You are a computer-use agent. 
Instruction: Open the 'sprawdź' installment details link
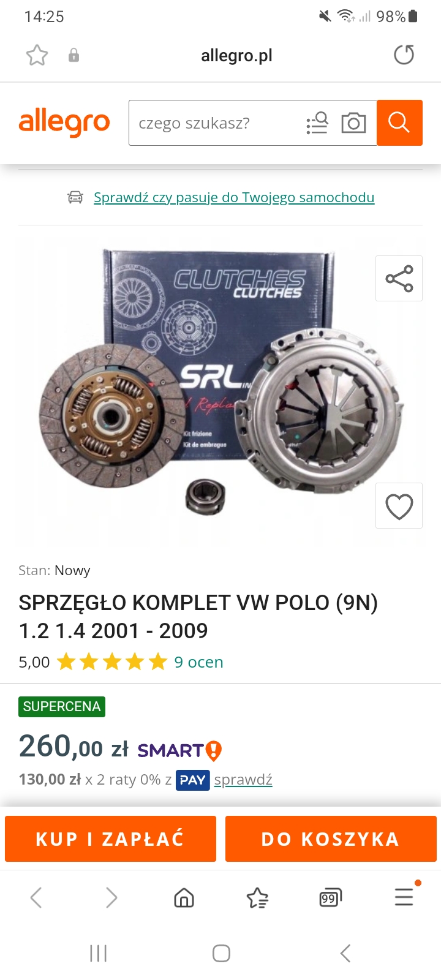[x=243, y=780]
